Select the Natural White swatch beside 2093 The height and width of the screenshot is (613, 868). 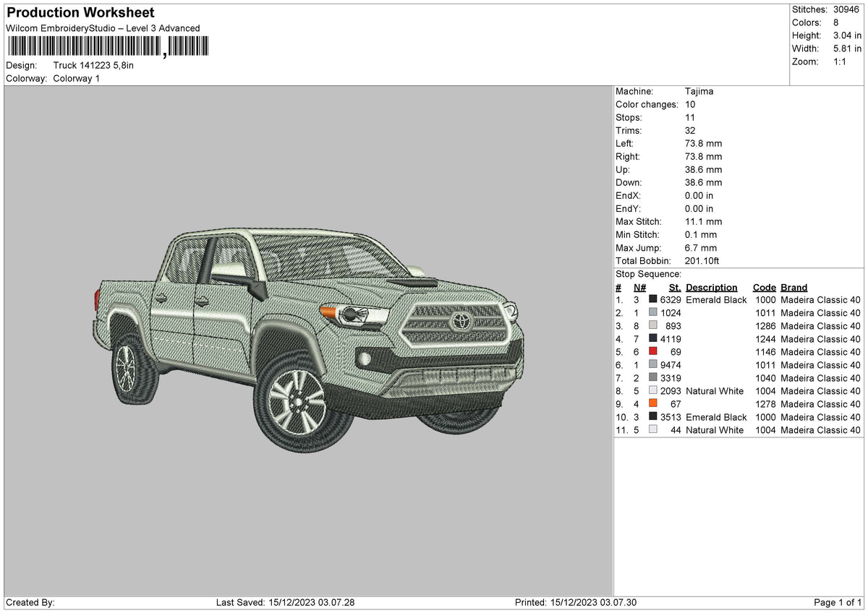(x=653, y=391)
